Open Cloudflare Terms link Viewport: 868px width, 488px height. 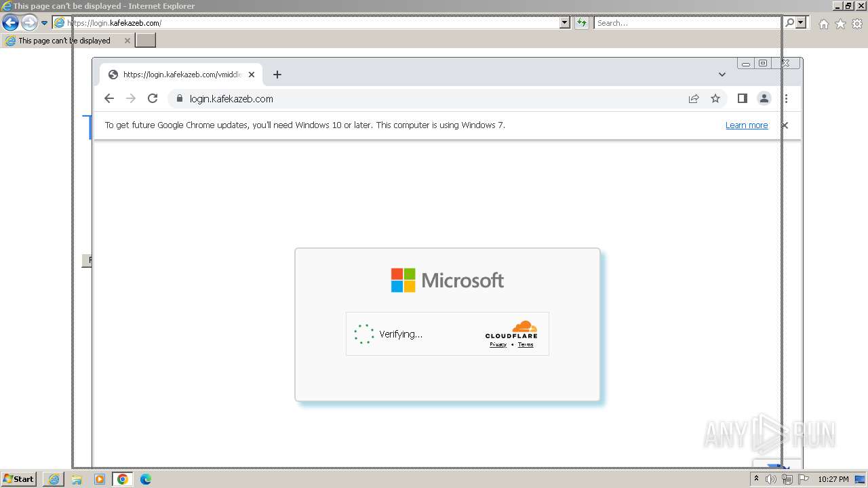pos(526,344)
